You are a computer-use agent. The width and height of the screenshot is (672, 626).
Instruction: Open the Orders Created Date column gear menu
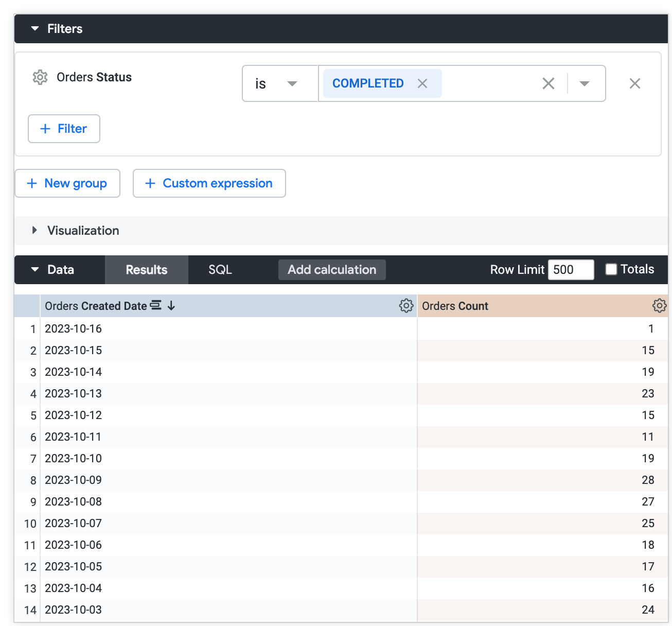click(x=406, y=306)
